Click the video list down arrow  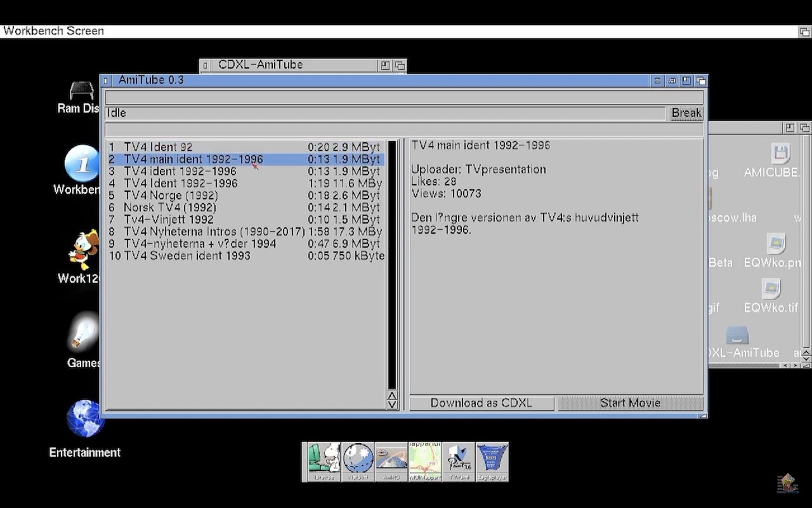[392, 404]
